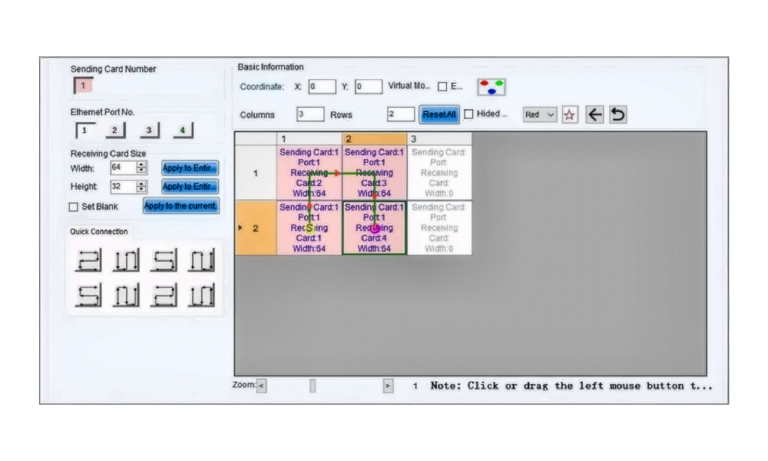
Task: Select cell with Receiving Card 3
Action: (374, 173)
